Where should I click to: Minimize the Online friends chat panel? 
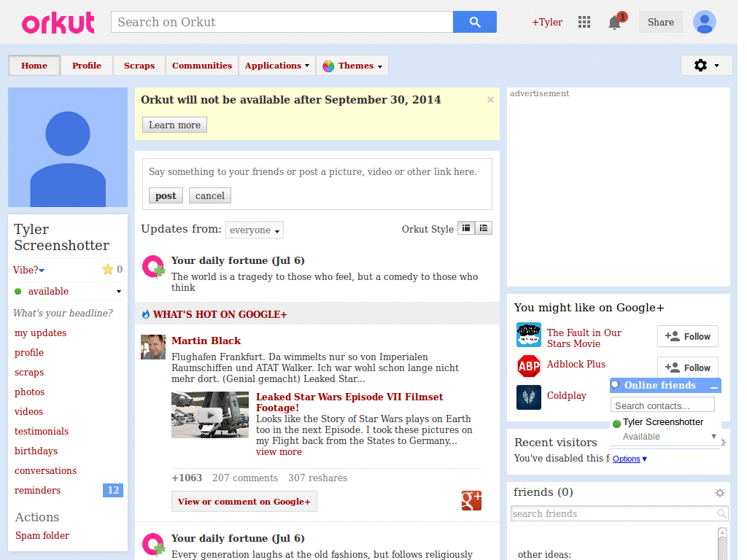[713, 386]
